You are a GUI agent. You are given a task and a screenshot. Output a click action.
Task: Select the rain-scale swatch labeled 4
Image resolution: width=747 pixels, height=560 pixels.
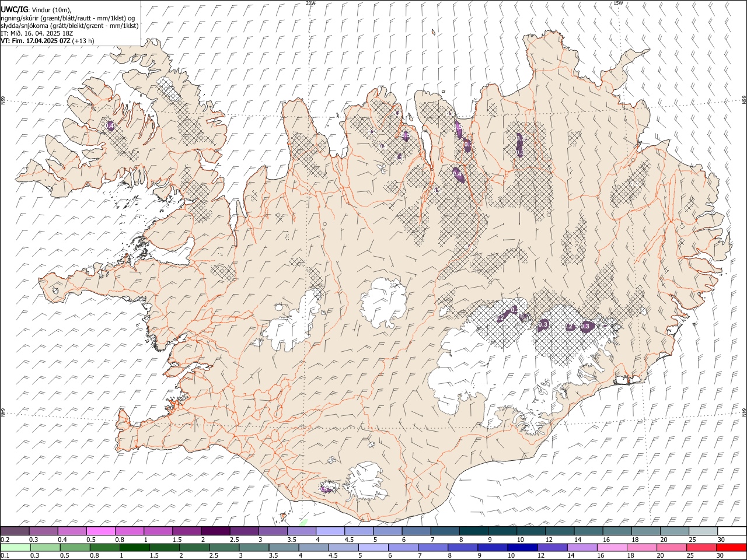(x=313, y=548)
